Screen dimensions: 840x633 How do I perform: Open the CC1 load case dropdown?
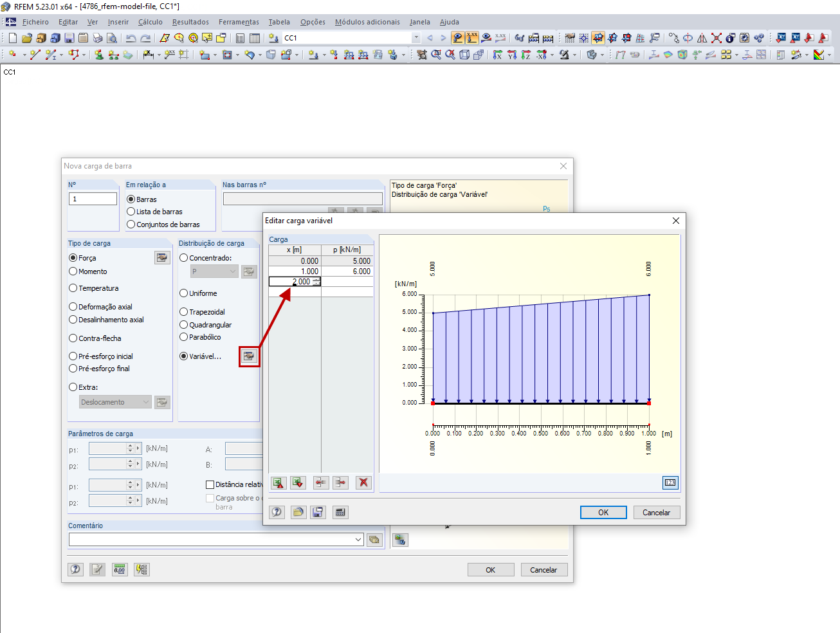coord(416,38)
